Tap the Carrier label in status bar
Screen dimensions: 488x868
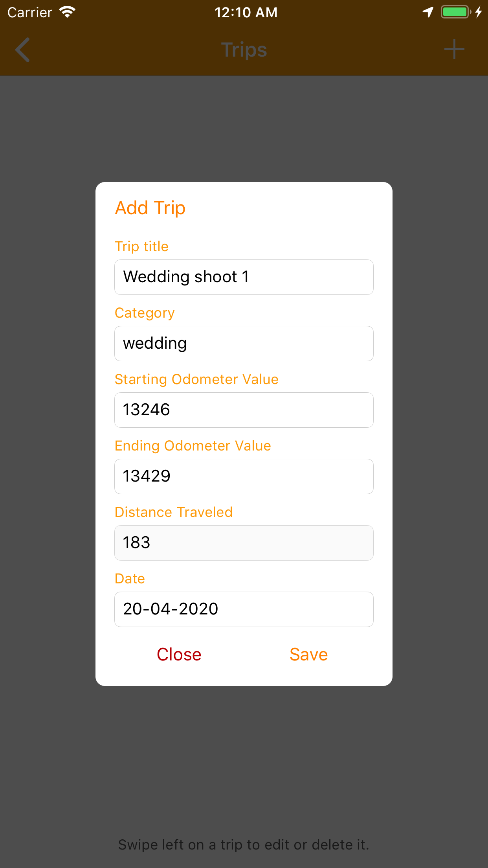coord(30,13)
